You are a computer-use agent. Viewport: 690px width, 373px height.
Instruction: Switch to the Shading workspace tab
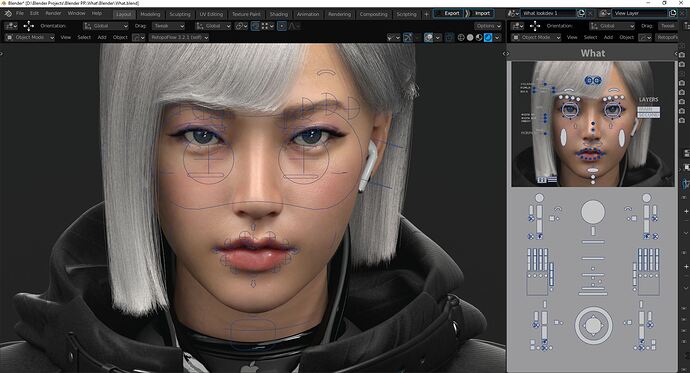[x=279, y=14]
